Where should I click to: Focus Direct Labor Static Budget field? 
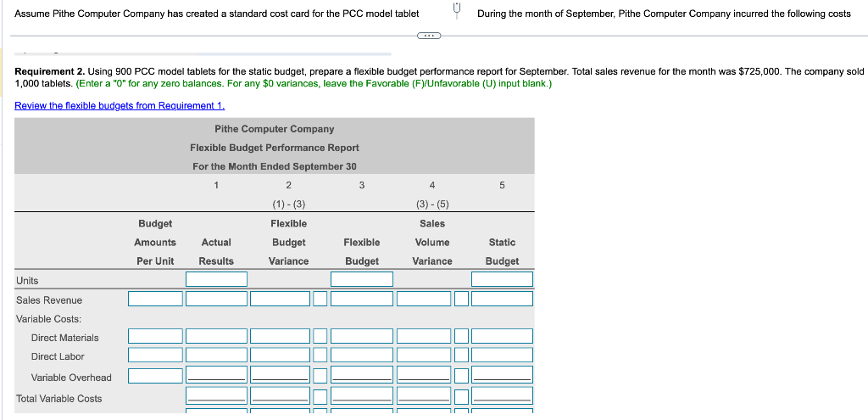[x=502, y=355]
